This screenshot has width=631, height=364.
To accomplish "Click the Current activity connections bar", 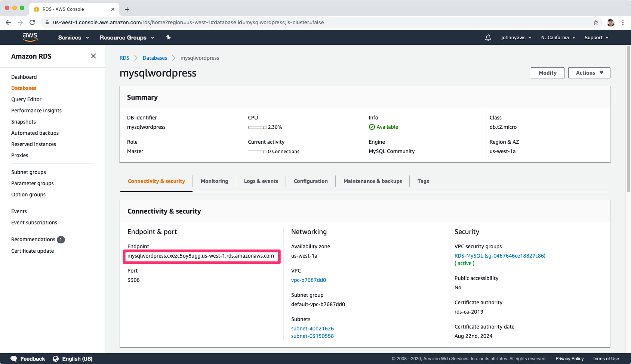I will (x=257, y=152).
